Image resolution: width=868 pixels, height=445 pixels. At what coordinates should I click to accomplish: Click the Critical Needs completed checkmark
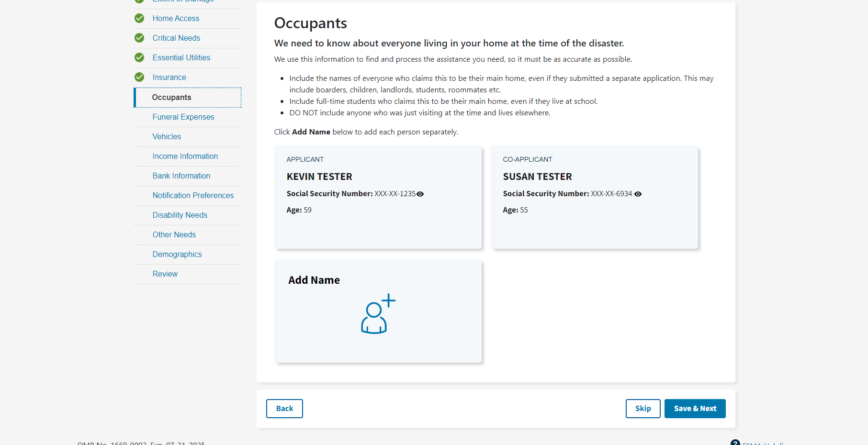point(139,38)
